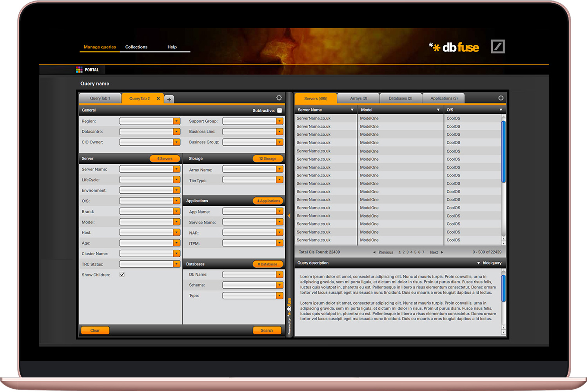Click the Portal colored grid icon
Screen dimensions: 588x392
[x=79, y=70]
